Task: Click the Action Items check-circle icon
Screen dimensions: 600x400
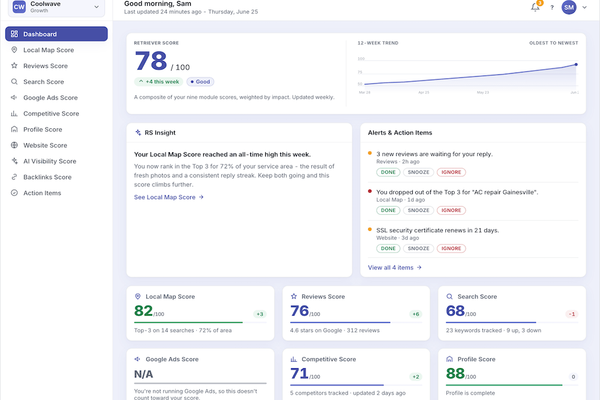Action: 14,193
